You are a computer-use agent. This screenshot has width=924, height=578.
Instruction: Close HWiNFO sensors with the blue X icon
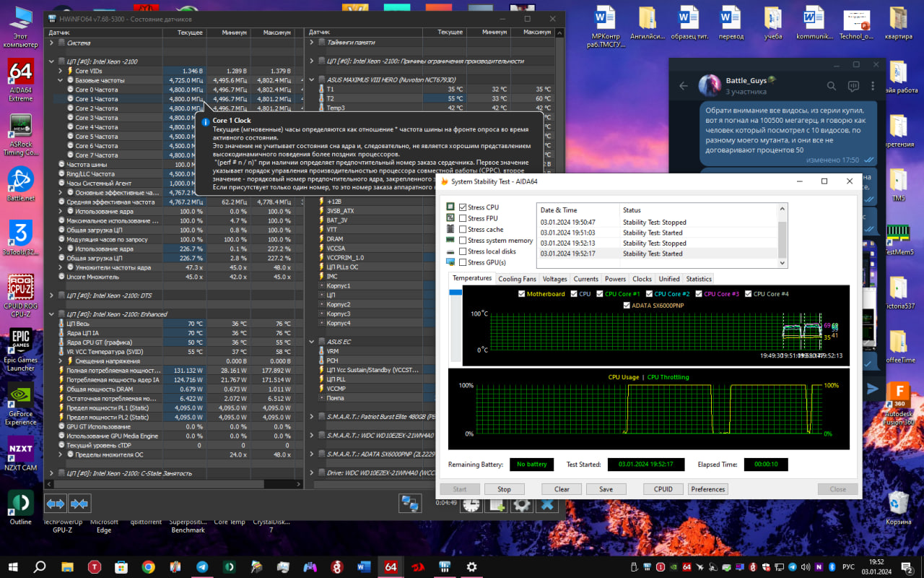[x=546, y=505]
